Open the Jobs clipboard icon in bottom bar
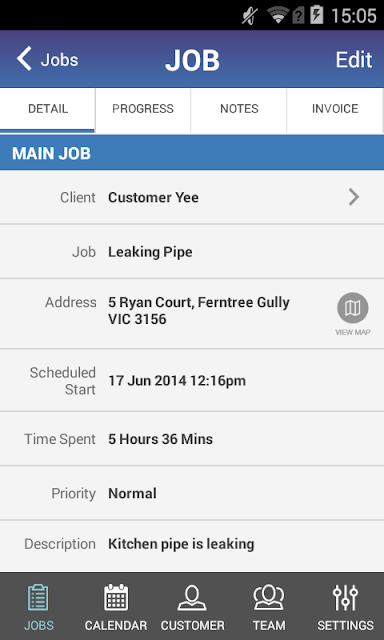Viewport: 384px width, 640px height. click(x=38, y=598)
